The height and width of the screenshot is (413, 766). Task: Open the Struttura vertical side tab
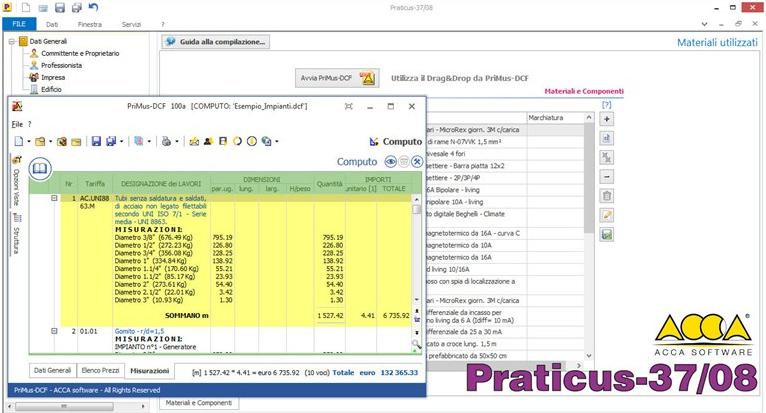(16, 236)
